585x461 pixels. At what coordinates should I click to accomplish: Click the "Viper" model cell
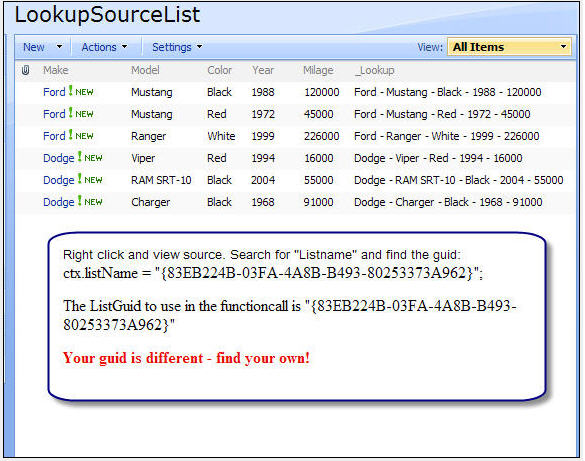(x=143, y=158)
